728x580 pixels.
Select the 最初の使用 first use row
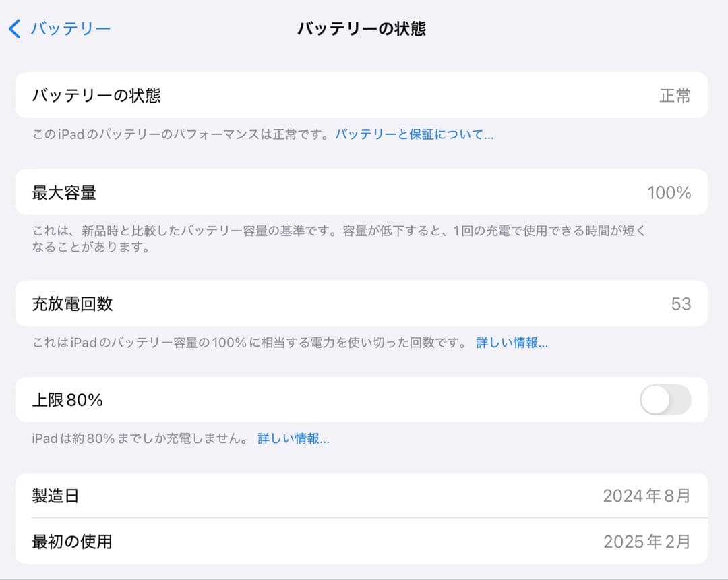(364, 542)
